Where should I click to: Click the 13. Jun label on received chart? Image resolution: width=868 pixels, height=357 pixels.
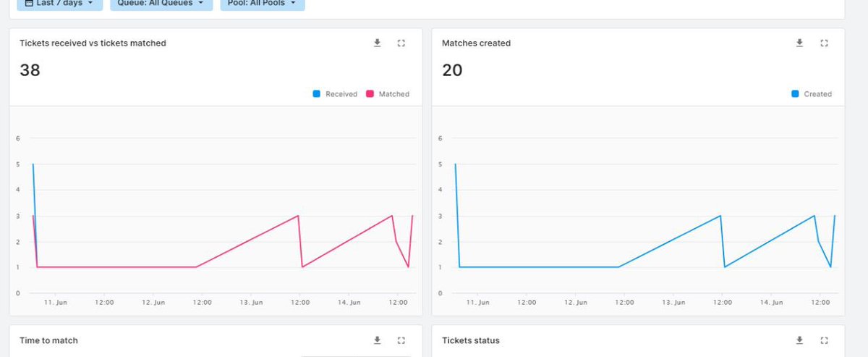251,302
